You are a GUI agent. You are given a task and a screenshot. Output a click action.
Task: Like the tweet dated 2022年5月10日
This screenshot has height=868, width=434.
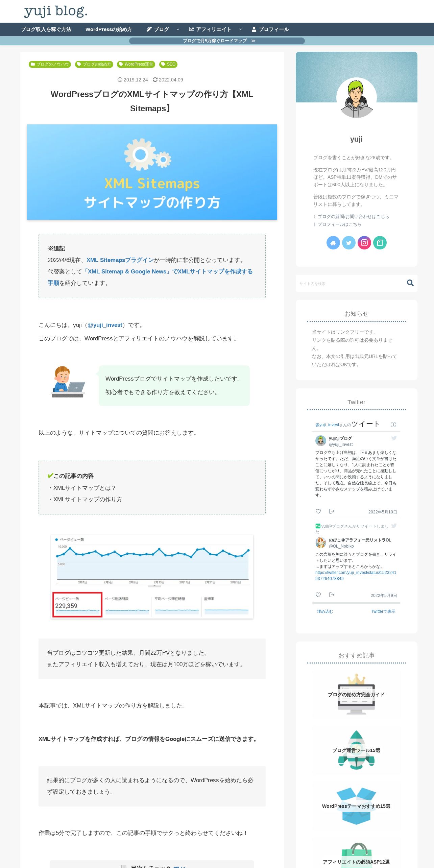[x=318, y=511]
